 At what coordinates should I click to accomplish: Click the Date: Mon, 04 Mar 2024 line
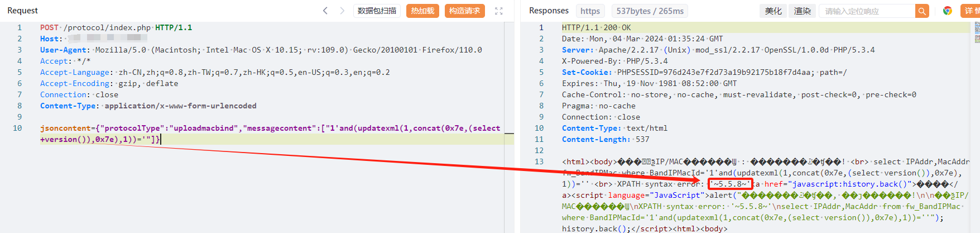[642, 39]
